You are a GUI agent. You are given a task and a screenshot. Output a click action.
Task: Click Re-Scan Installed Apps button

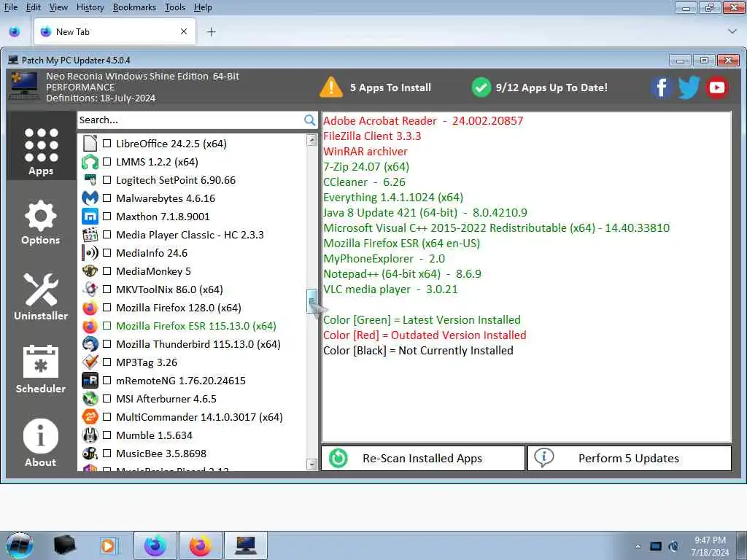(x=423, y=458)
